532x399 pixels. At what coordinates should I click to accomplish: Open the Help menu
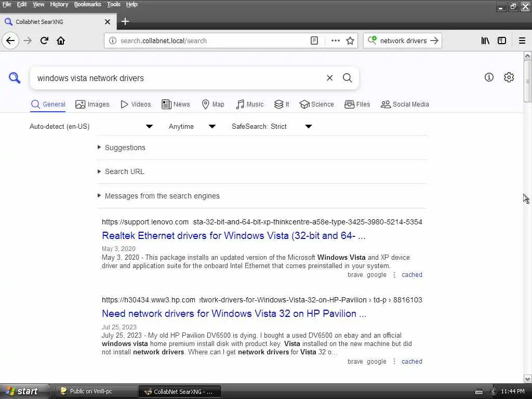tap(131, 4)
